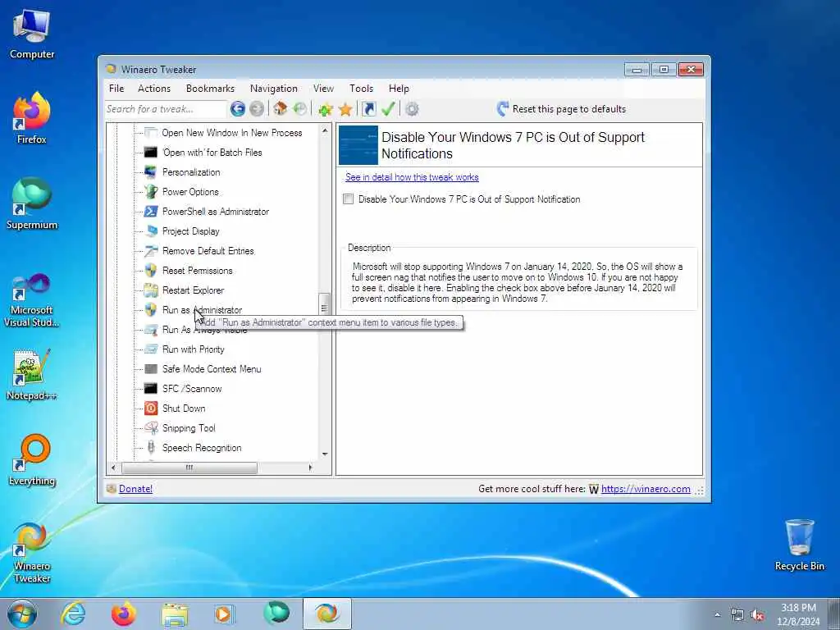This screenshot has width=840, height=630.
Task: Select the Recycle Bin on the desktop
Action: 799,545
